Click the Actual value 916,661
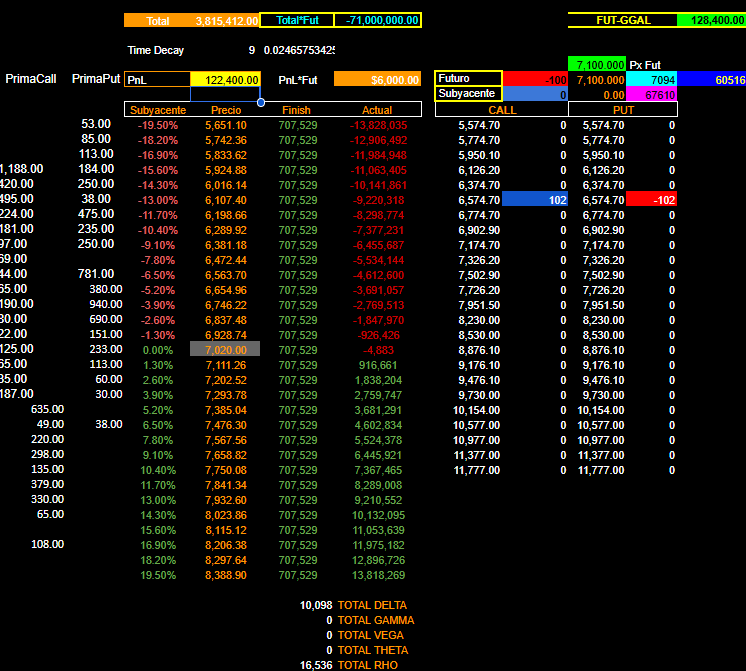This screenshot has width=746, height=671. pos(378,365)
